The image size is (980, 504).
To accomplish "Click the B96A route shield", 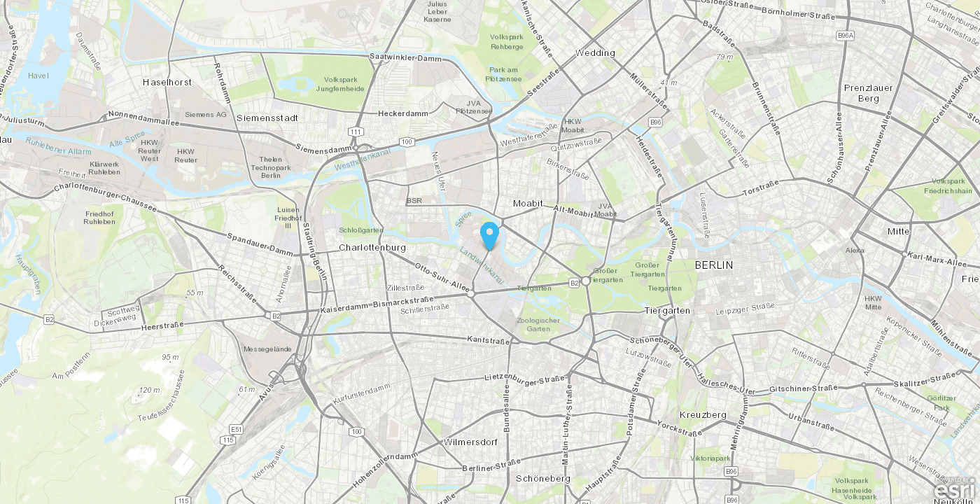I will pos(846,35).
